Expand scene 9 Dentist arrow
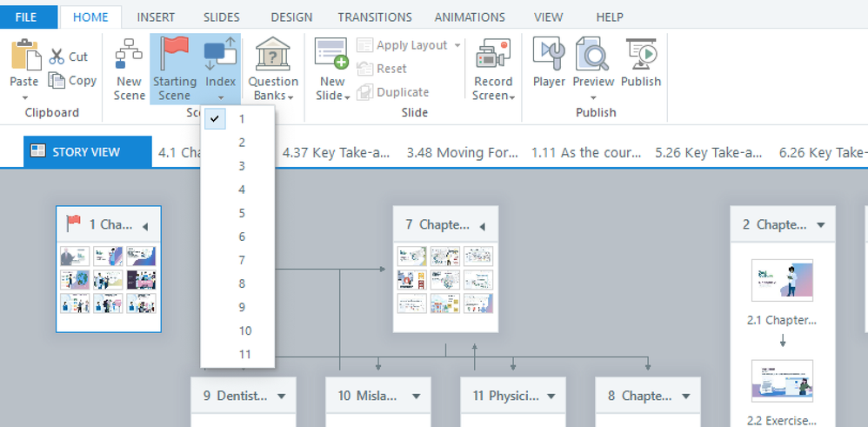 tap(282, 397)
